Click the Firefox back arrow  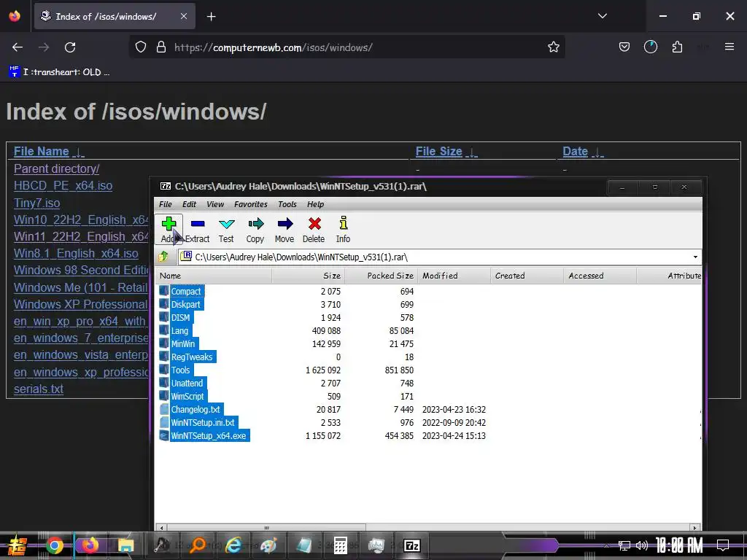coord(18,47)
